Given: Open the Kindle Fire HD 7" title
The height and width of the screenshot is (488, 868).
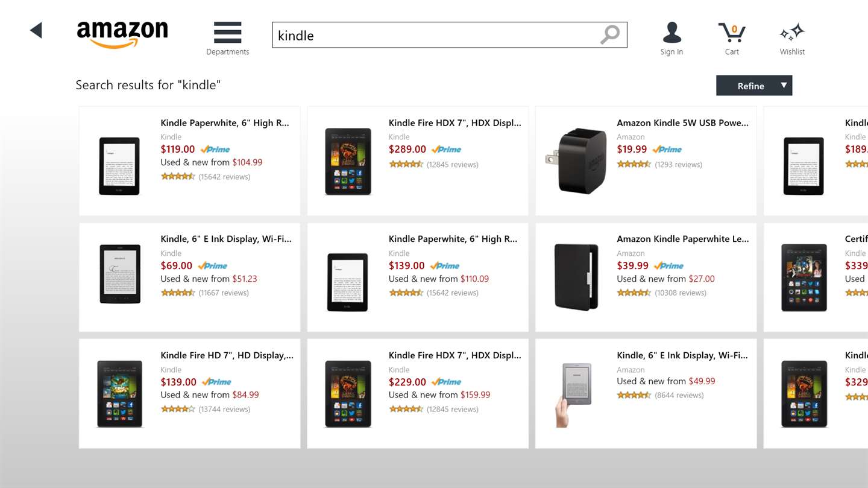Looking at the screenshot, I should point(227,355).
